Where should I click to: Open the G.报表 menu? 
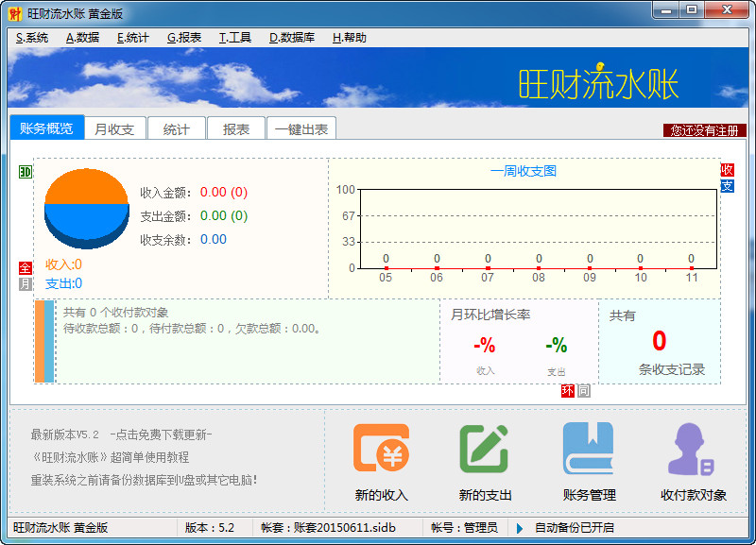click(183, 38)
